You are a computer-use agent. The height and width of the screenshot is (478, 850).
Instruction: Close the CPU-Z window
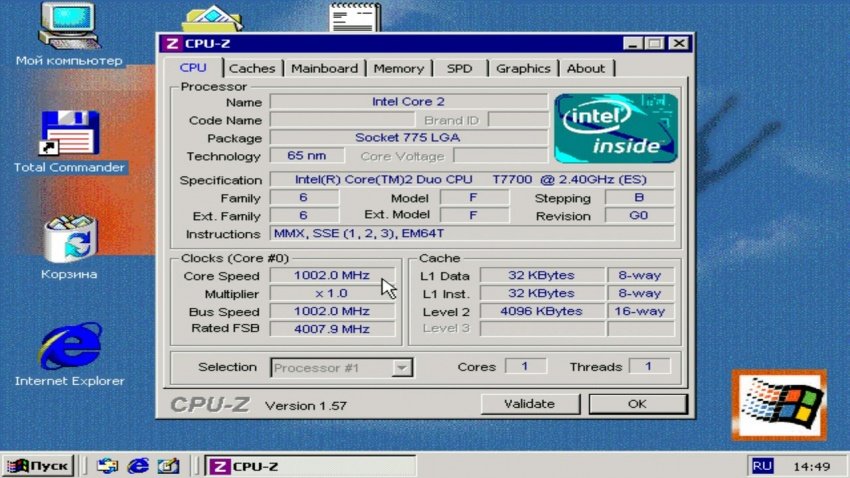pos(679,43)
